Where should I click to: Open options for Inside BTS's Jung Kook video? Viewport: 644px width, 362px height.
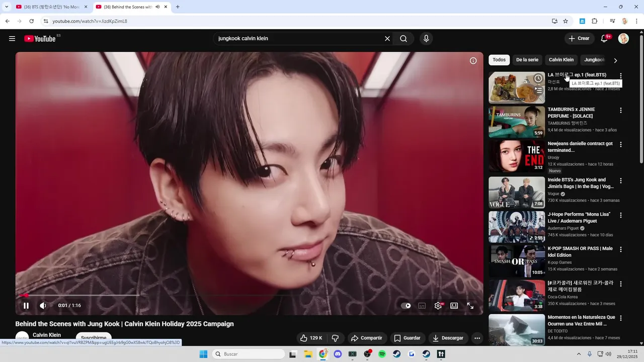click(x=620, y=180)
